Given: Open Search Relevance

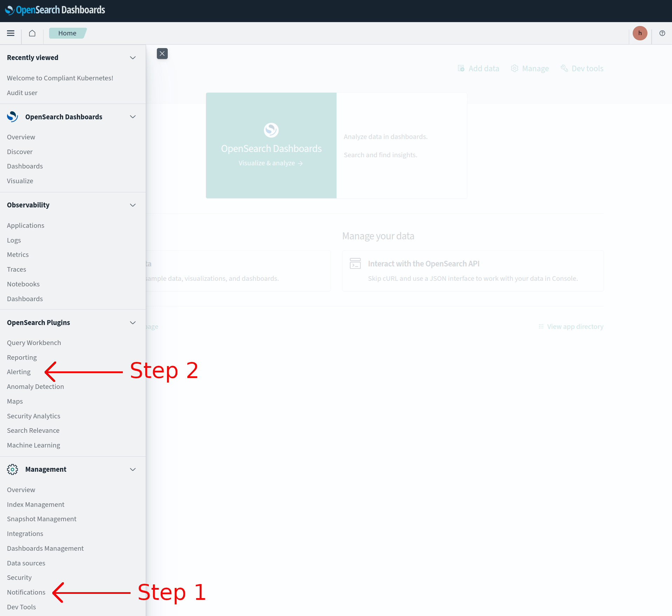Looking at the screenshot, I should [33, 430].
